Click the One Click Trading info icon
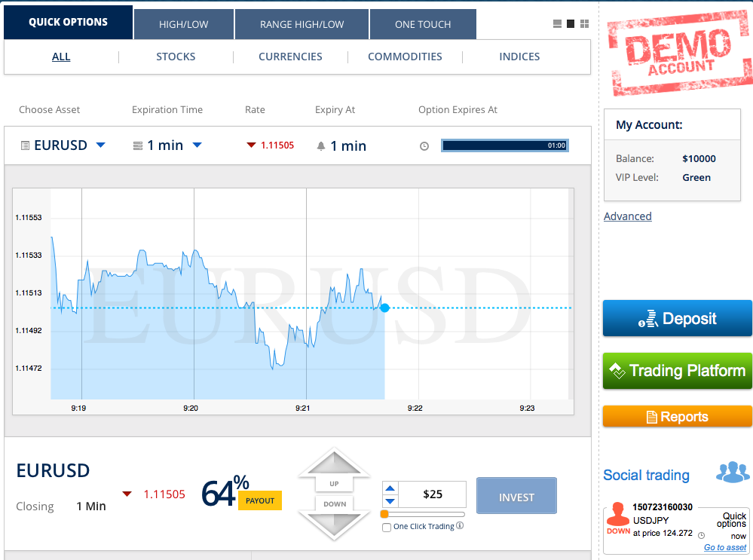 460,525
